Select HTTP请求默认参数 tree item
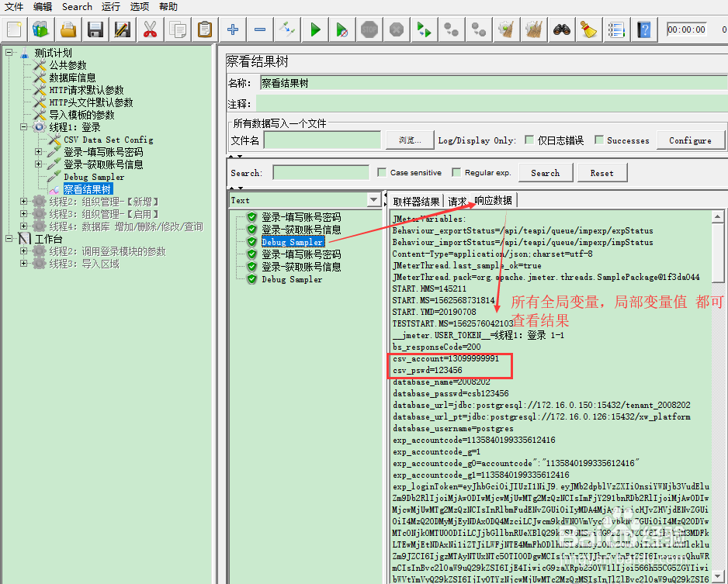728x584 pixels. (x=86, y=90)
